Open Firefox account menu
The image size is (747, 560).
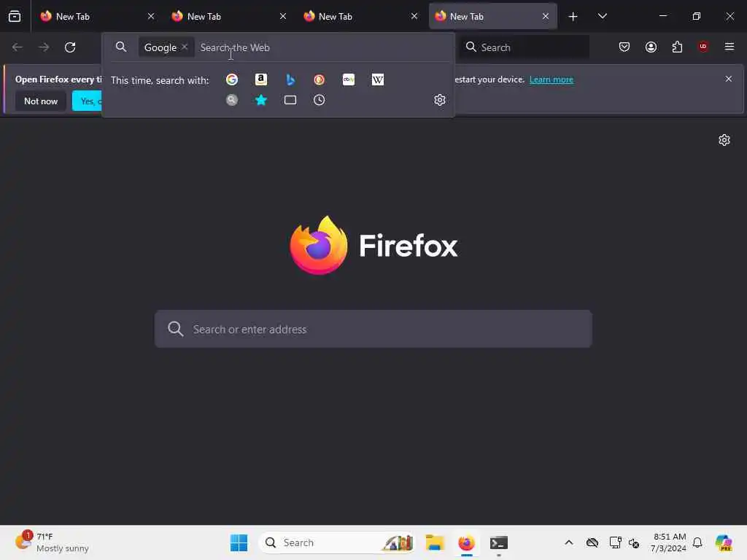(651, 47)
